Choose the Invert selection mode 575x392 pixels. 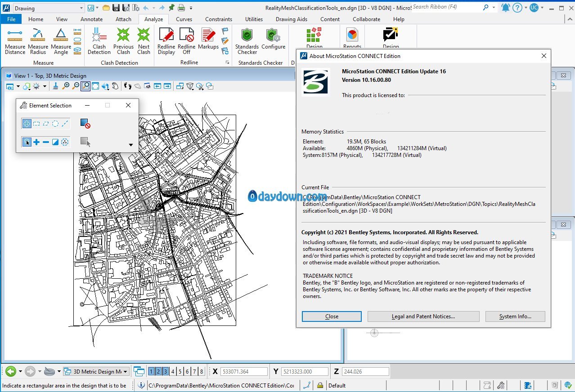click(55, 142)
